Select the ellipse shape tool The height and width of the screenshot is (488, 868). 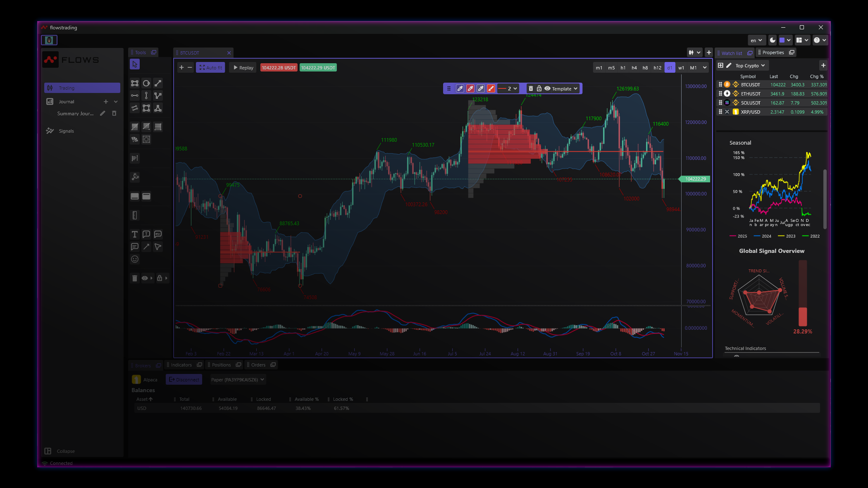146,83
